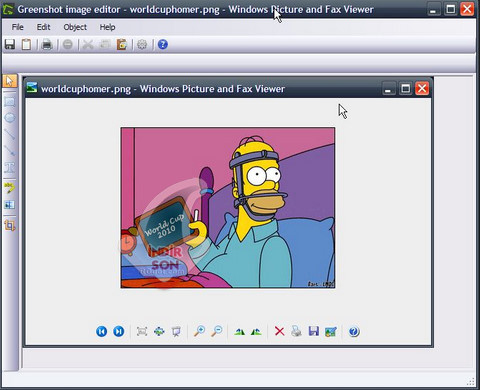
Task: Select the Add Text tool
Action: (10, 167)
